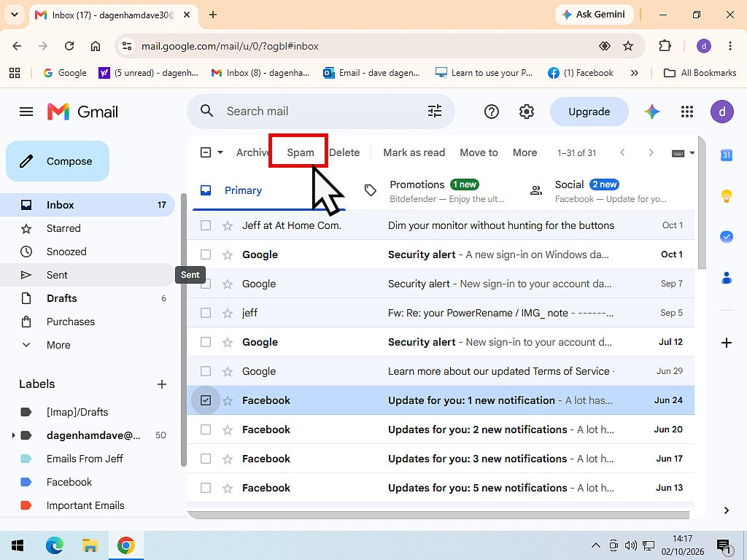747x560 pixels.
Task: Open Gmail settings gear icon
Action: pos(527,112)
